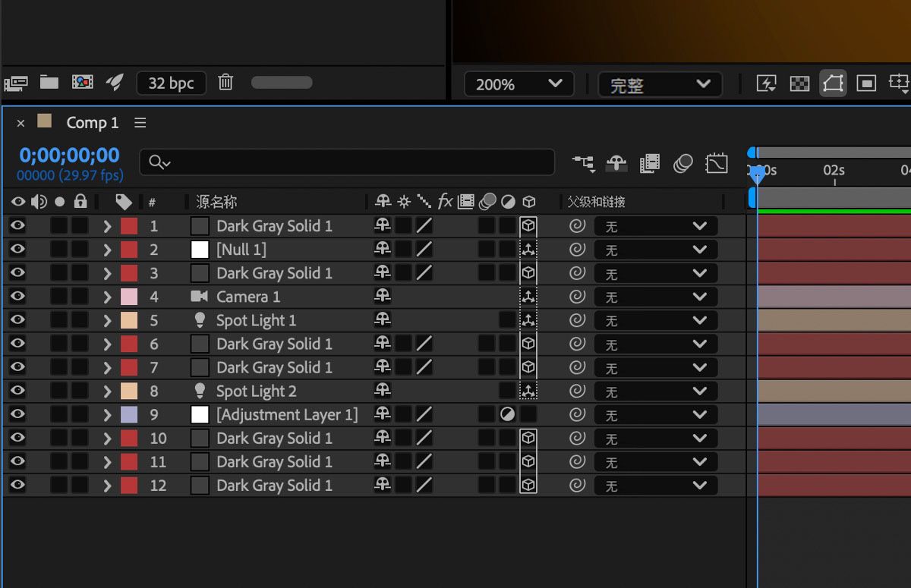Image resolution: width=911 pixels, height=588 pixels.
Task: Click the Camera 1 layer duration bar
Action: tap(834, 296)
